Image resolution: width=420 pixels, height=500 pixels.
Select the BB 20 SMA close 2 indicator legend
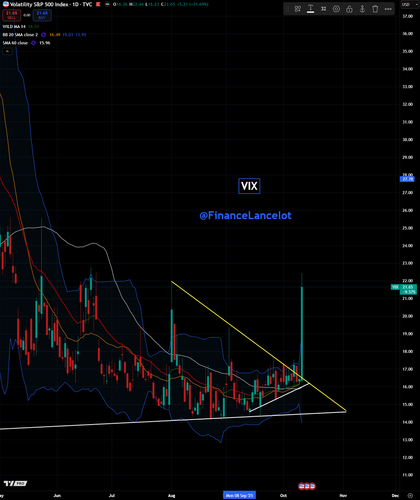pos(20,35)
